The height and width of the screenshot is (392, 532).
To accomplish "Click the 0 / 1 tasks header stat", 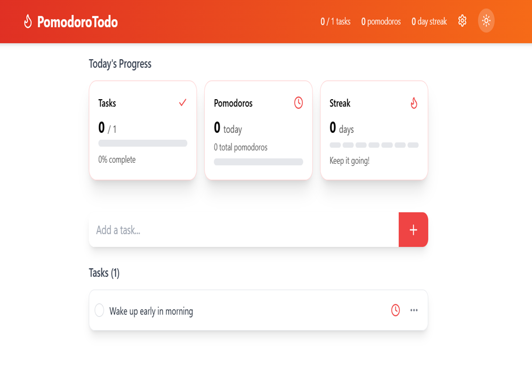I will click(x=335, y=21).
